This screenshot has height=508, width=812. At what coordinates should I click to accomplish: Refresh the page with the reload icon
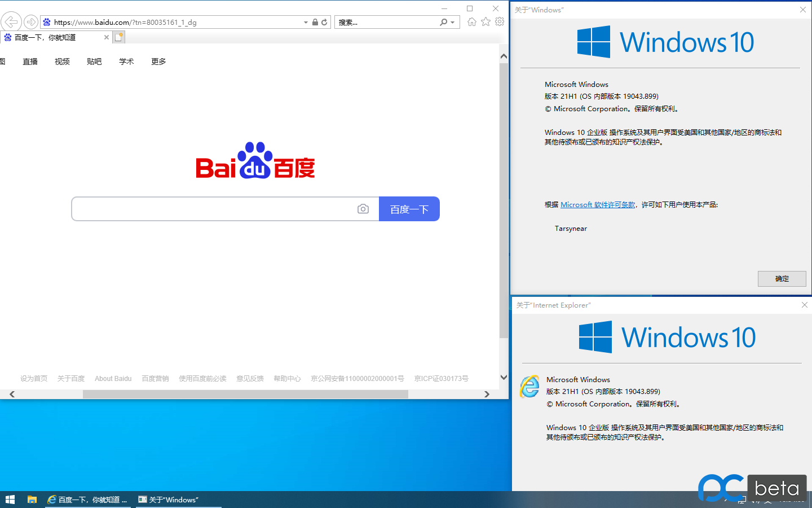pyautogui.click(x=324, y=22)
